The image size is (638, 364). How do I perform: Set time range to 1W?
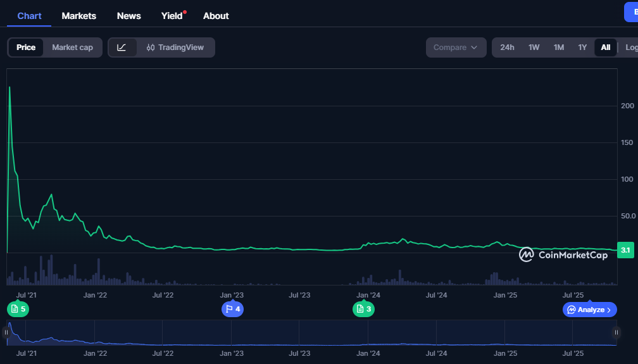(534, 47)
